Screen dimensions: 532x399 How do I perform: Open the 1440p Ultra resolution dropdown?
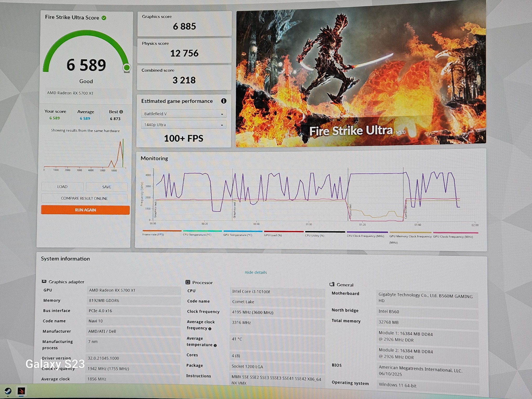click(x=184, y=125)
